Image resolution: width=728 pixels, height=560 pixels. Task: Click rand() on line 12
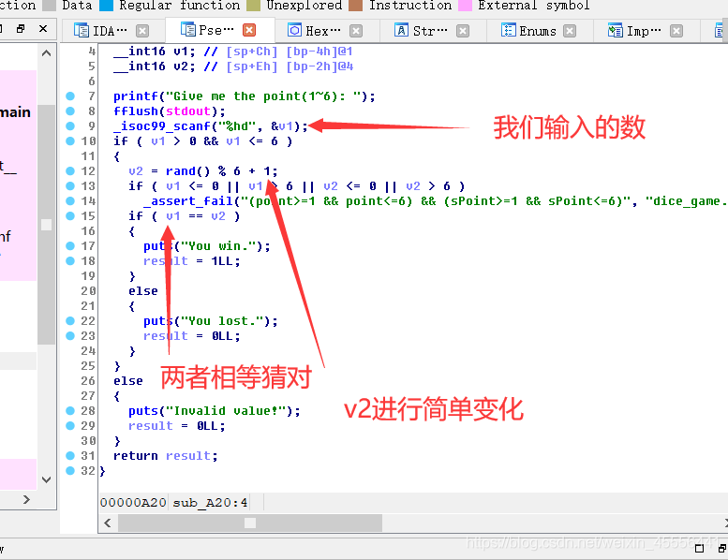pos(187,170)
